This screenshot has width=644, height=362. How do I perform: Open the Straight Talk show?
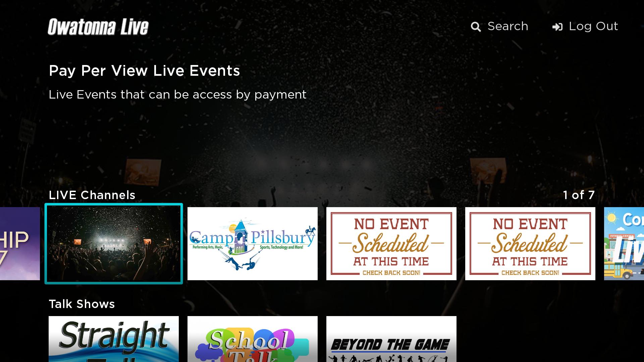(114, 339)
